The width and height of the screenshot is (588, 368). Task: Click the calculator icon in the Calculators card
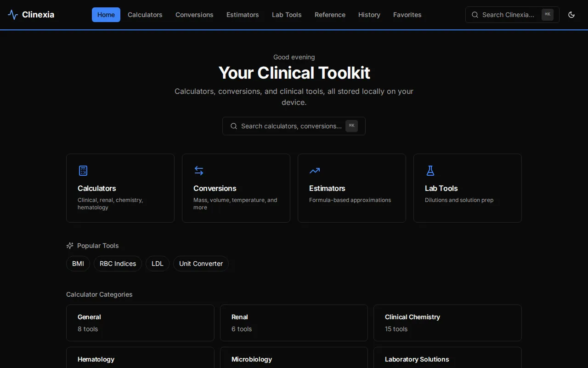point(83,171)
